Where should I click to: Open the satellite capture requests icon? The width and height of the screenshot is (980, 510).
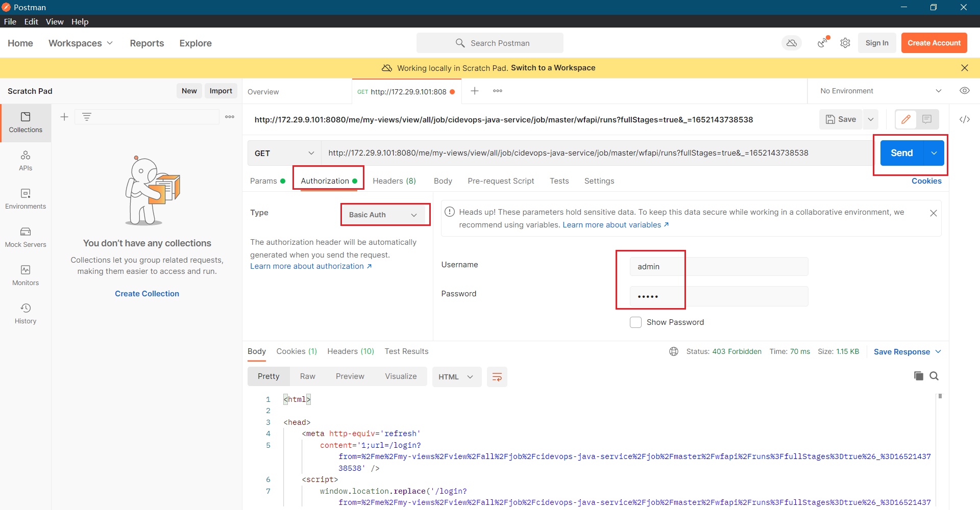[x=823, y=43]
